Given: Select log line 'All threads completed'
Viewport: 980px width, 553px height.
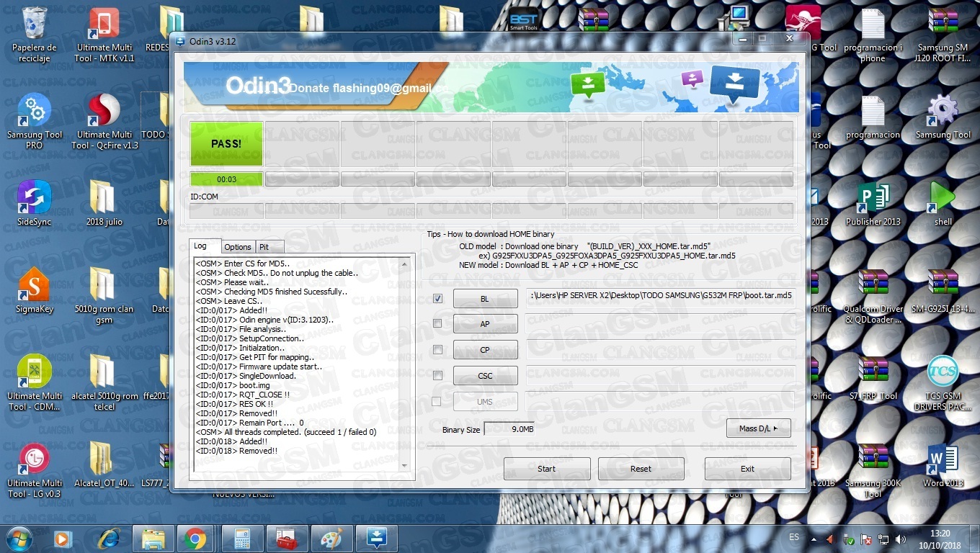Looking at the screenshot, I should 286,432.
